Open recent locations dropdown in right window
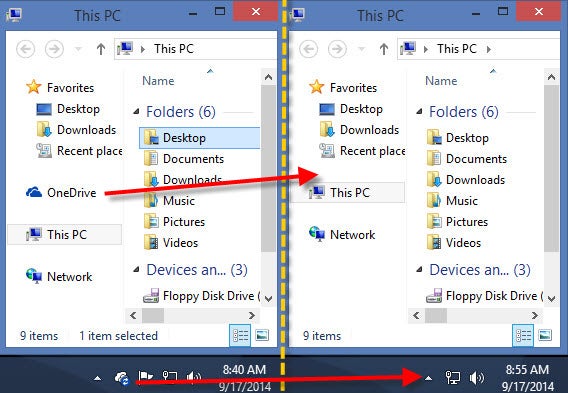This screenshot has height=393, width=568. pyautogui.click(x=361, y=49)
